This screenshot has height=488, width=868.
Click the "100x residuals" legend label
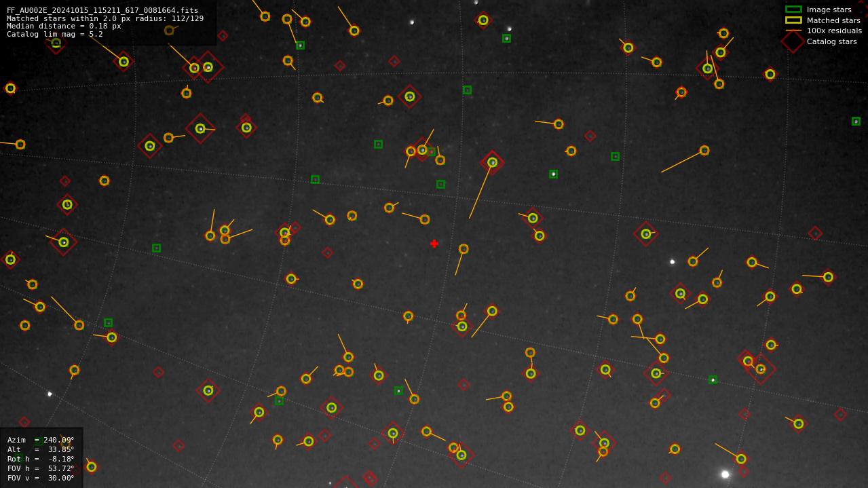[834, 31]
